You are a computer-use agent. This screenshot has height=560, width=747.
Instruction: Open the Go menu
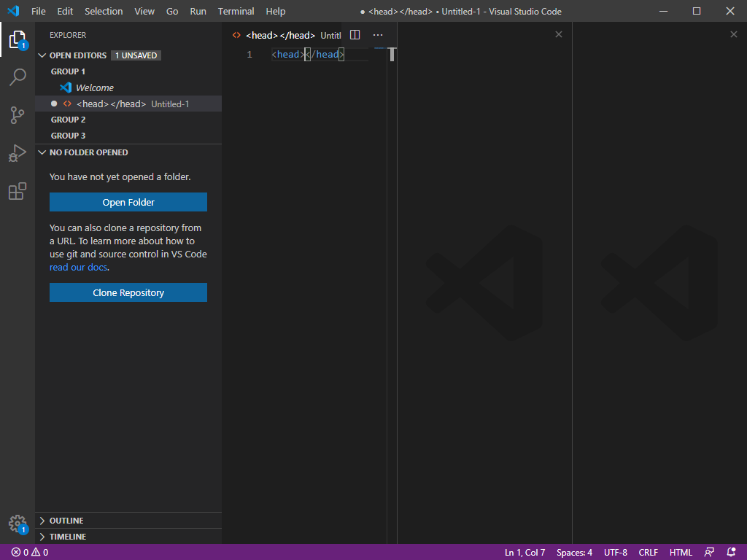pyautogui.click(x=172, y=11)
